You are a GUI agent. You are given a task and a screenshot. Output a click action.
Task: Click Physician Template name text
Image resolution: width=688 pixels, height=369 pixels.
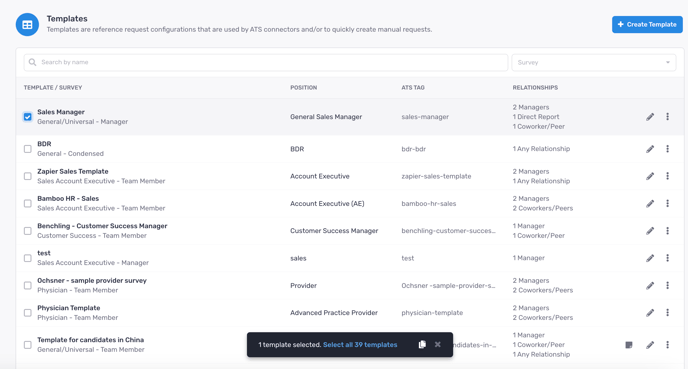pyautogui.click(x=68, y=308)
